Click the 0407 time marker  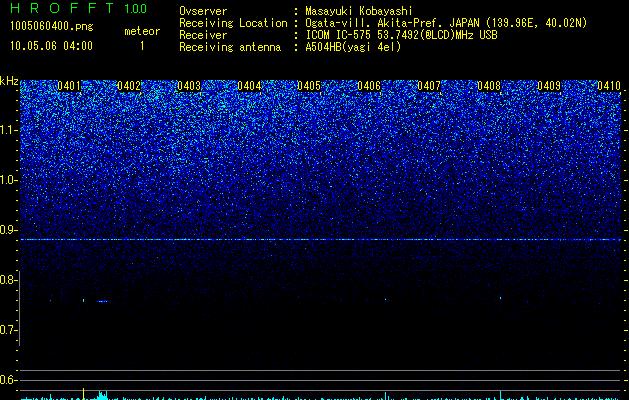429,86
